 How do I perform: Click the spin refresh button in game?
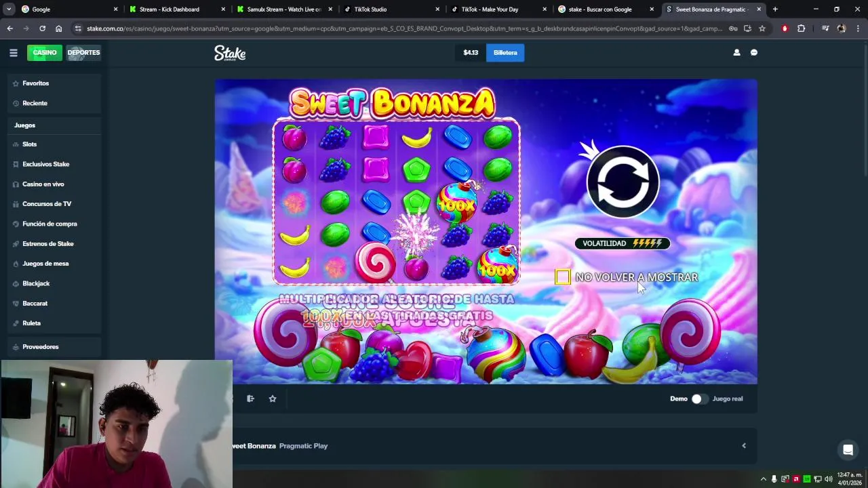click(x=623, y=182)
